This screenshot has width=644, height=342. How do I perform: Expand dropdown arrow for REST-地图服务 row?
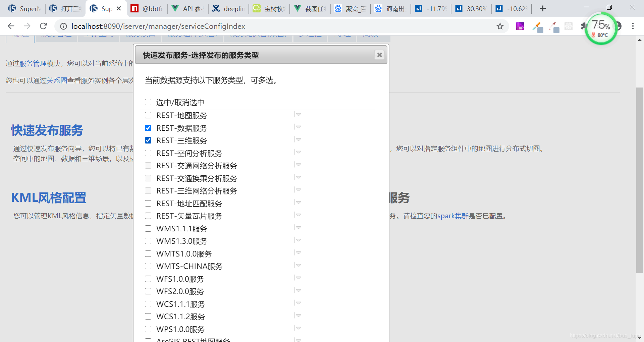click(298, 115)
